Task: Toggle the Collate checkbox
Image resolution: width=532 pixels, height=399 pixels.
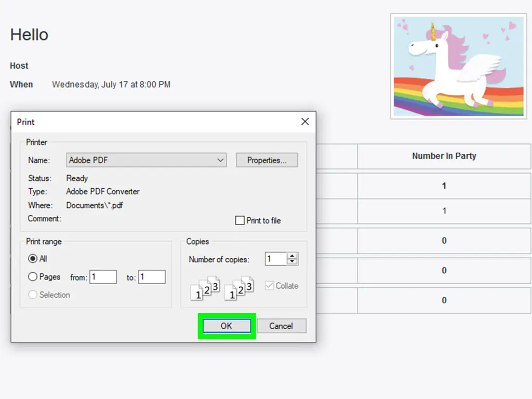Action: [269, 286]
